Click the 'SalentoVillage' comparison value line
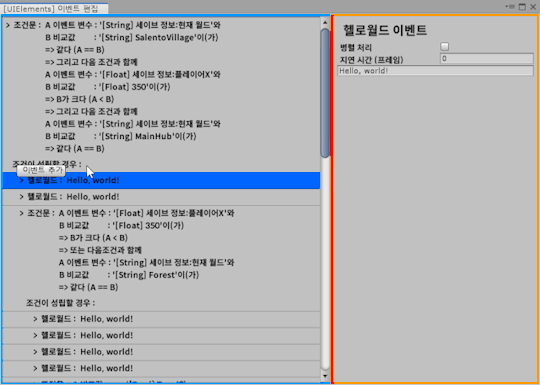The width and height of the screenshot is (540, 385). pos(132,38)
